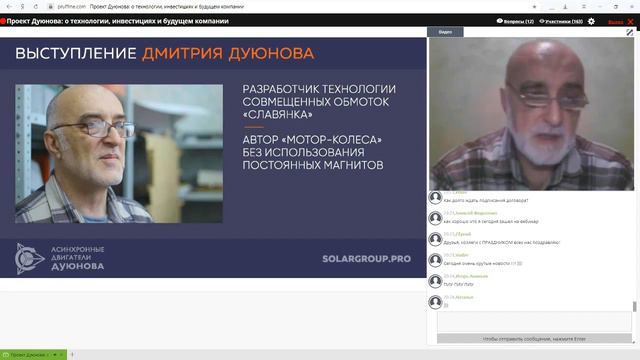
Task: Open the Вопросы (12) questions panel
Action: coord(515,21)
